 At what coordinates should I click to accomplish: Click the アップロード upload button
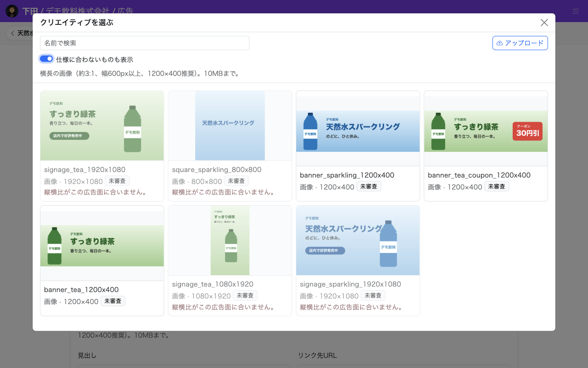pyautogui.click(x=520, y=43)
